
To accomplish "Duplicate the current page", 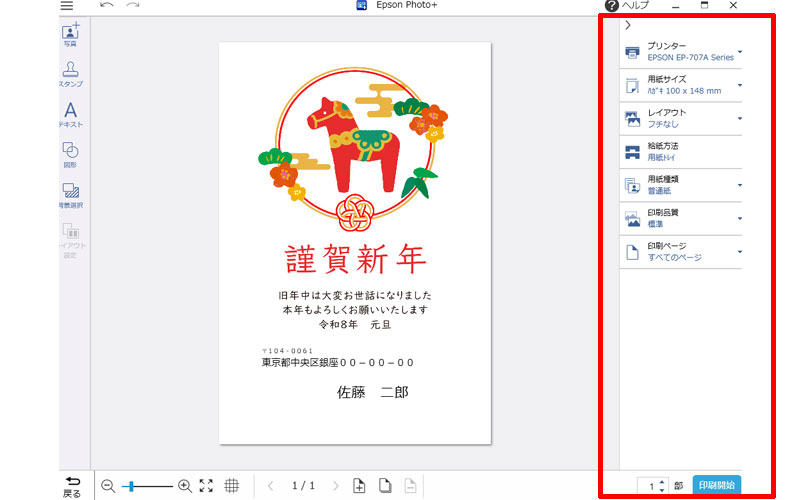I will tap(385, 486).
